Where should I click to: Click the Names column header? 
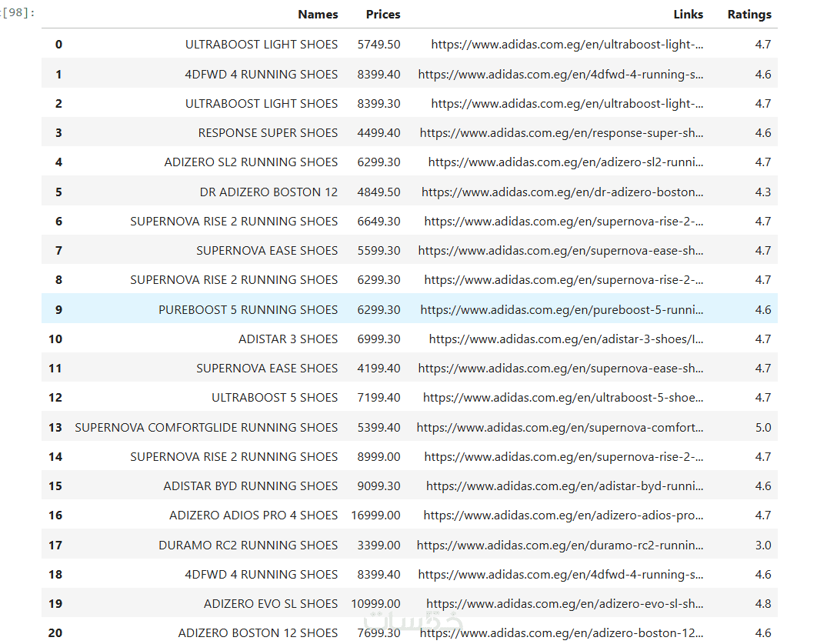coord(318,15)
